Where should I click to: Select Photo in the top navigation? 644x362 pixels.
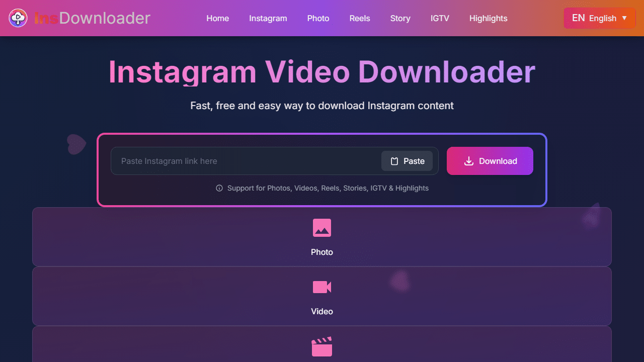pos(318,18)
